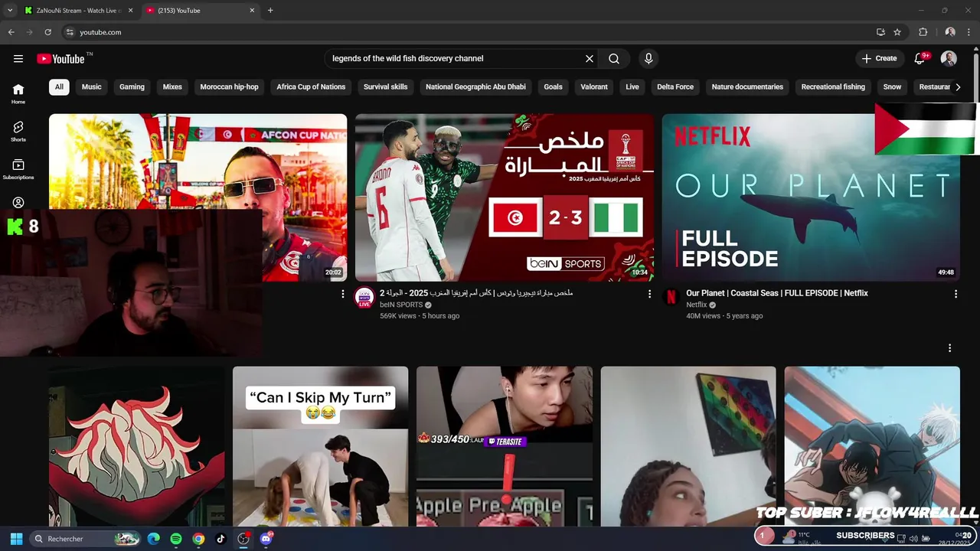Bookmark this page with the star icon

[x=897, y=32]
